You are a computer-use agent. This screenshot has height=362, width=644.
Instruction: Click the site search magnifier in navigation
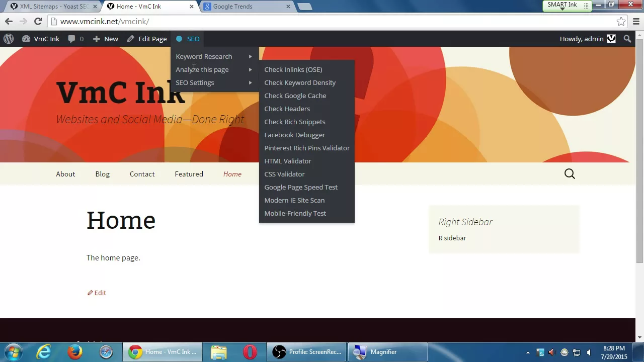(570, 174)
